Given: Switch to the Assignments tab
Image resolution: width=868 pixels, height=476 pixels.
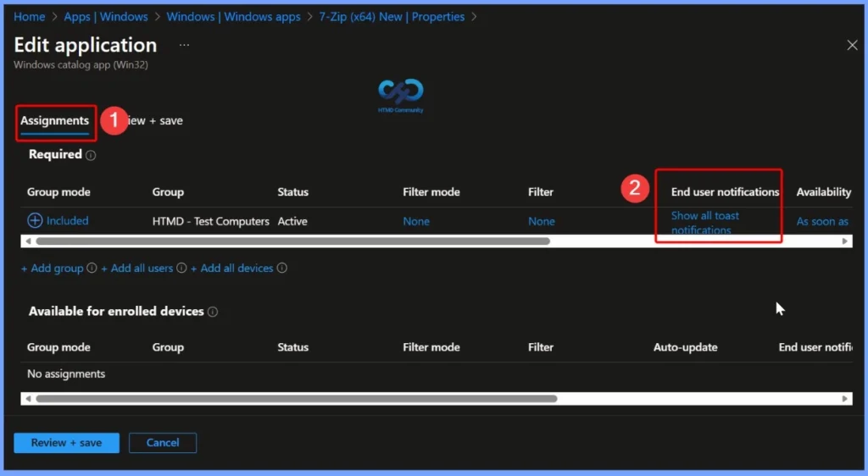Looking at the screenshot, I should (55, 121).
